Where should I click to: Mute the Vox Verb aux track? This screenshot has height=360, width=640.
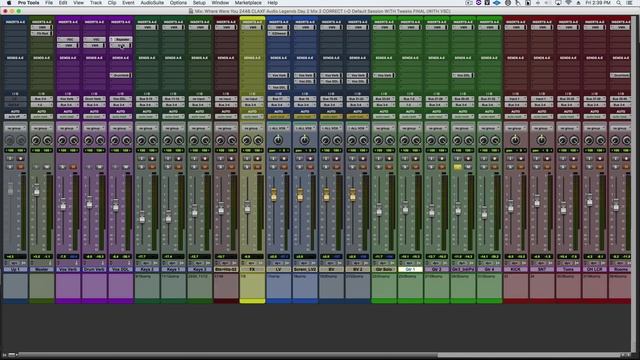click(x=73, y=167)
